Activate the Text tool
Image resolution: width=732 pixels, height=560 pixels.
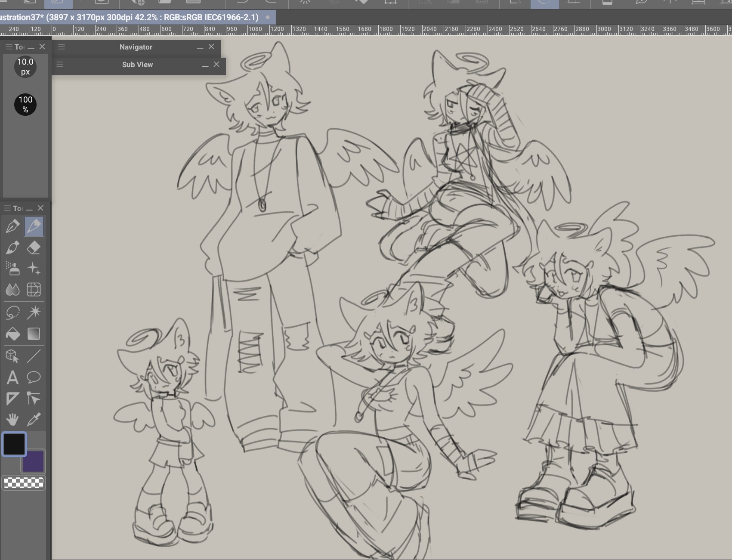point(12,377)
